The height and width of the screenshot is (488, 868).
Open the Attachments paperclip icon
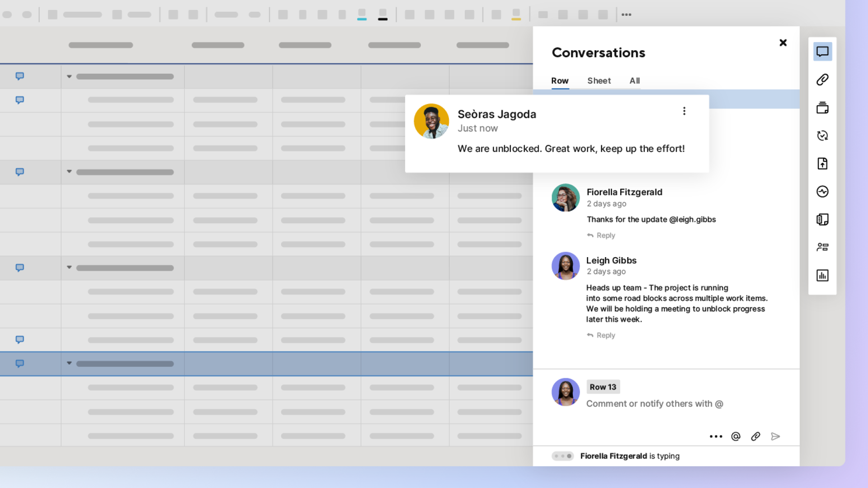coord(822,79)
